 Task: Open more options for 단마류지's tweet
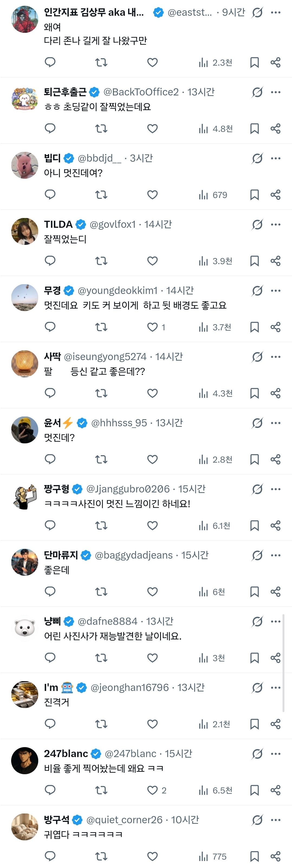[x=275, y=555]
